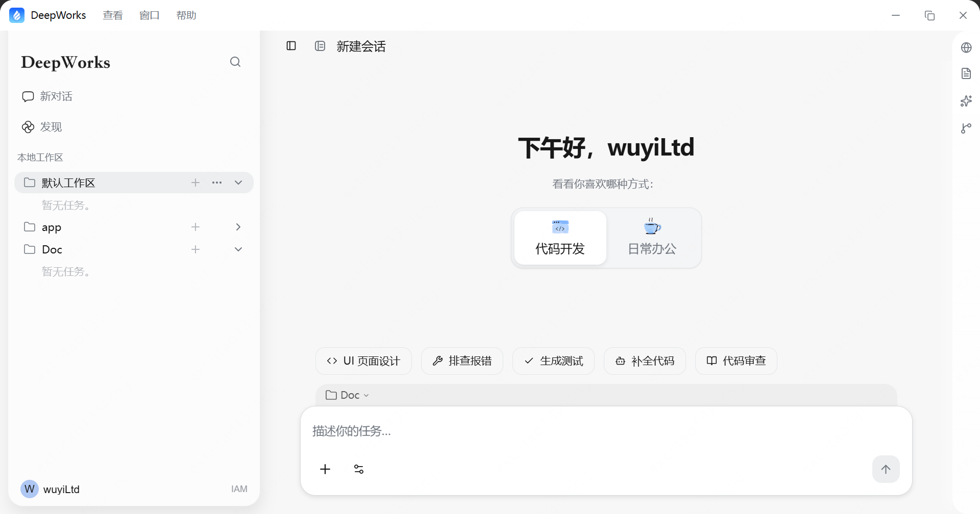Select the 默认工作区 workspace row
Image resolution: width=980 pixels, height=514 pixels.
[134, 183]
